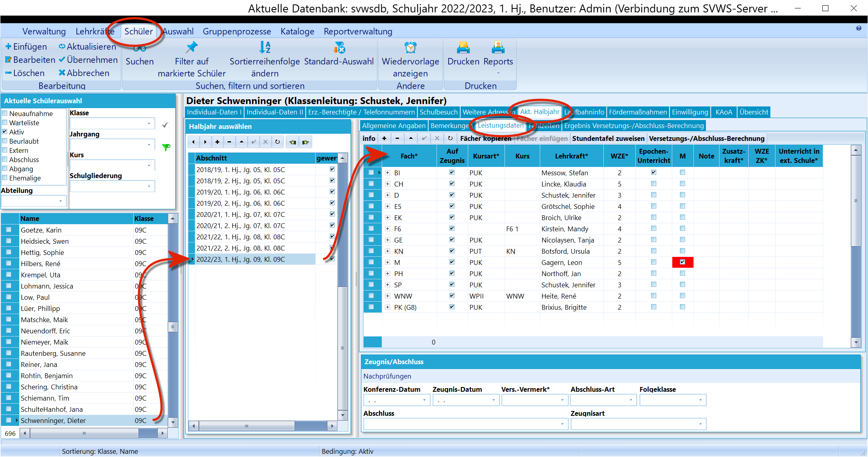Image resolution: width=868 pixels, height=457 pixels.
Task: Click the Leistungsdaten table vertical scrollbar
Action: [x=856, y=246]
